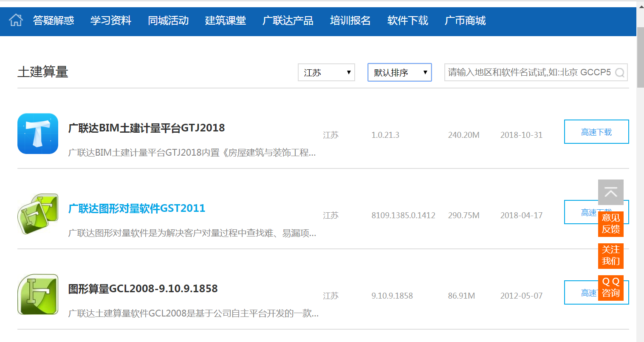The image size is (644, 342).
Task: Click the back-to-top arrow icon
Action: 611,192
